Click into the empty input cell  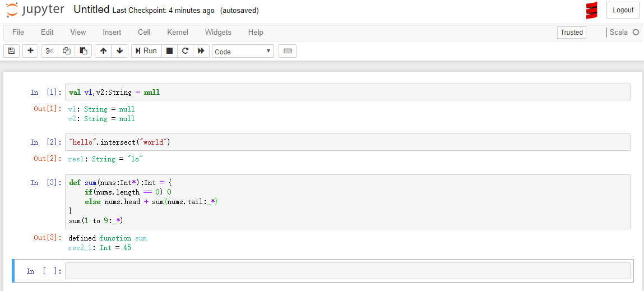click(348, 271)
